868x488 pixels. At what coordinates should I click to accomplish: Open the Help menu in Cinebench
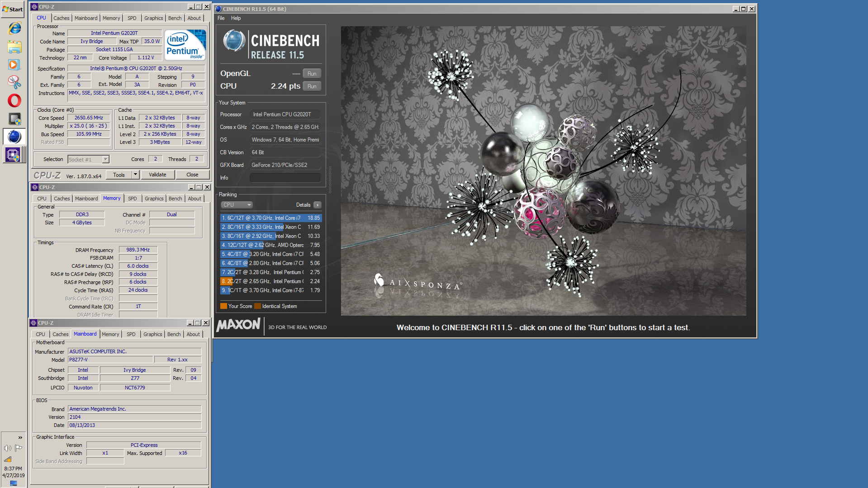point(236,18)
